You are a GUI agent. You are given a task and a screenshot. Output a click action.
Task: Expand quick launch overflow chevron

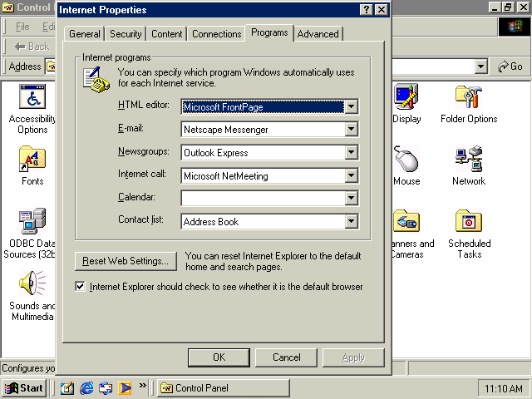point(142,385)
